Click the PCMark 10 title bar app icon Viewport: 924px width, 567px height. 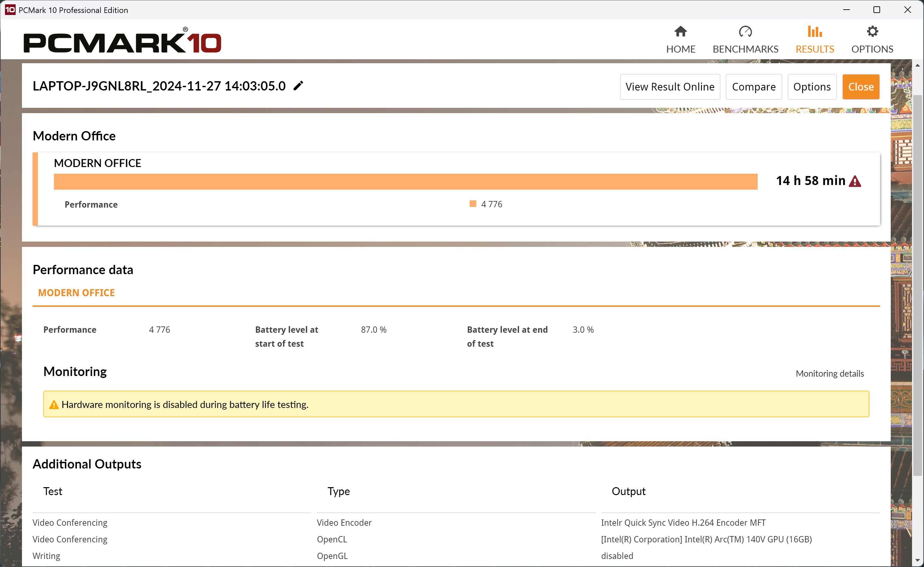click(x=10, y=10)
